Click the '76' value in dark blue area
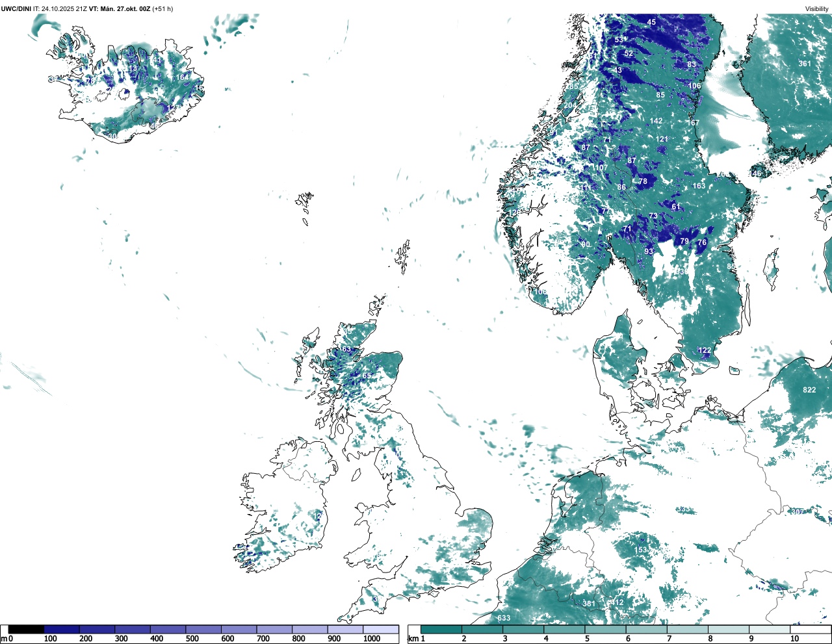This screenshot has width=832, height=644. (702, 242)
